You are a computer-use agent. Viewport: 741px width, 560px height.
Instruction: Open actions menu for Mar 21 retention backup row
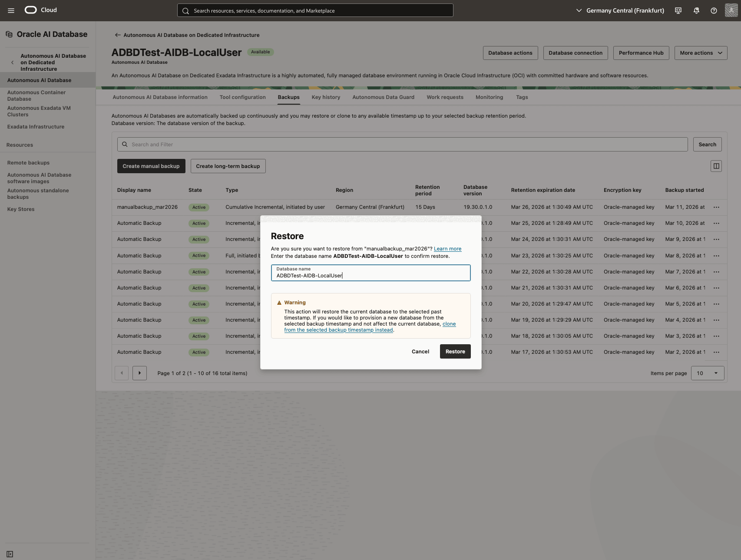[716, 288]
